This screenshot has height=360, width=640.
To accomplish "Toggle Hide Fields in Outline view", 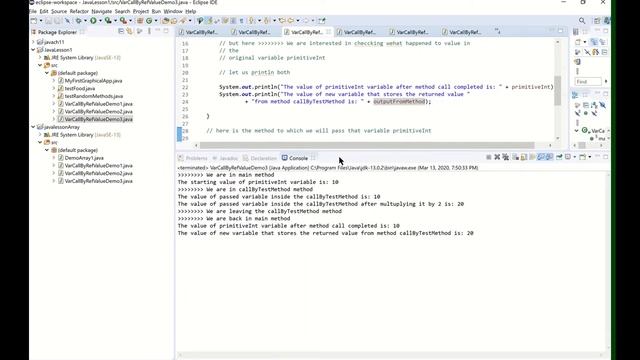I will point(602,105).
